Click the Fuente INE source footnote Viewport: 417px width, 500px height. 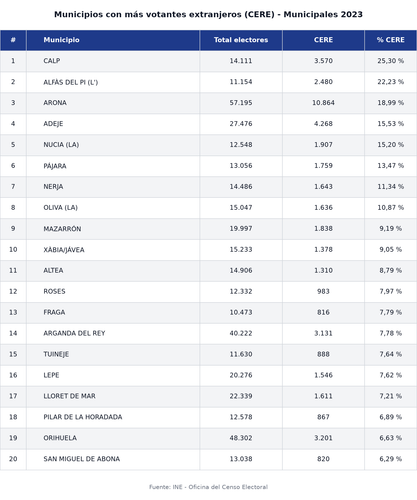(x=208, y=487)
